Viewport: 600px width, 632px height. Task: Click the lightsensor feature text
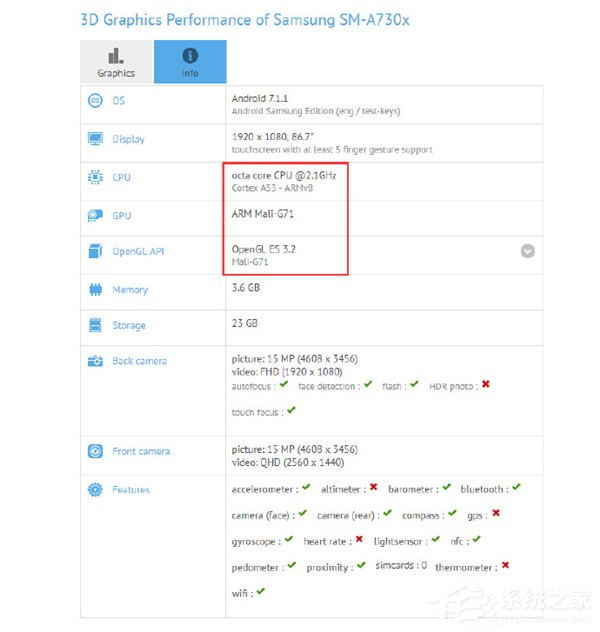(401, 542)
